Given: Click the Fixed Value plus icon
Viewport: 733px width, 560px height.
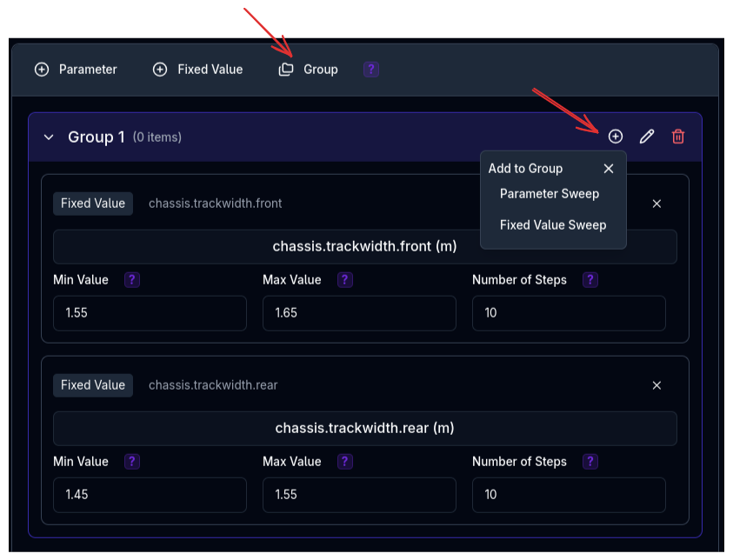Looking at the screenshot, I should 160,69.
